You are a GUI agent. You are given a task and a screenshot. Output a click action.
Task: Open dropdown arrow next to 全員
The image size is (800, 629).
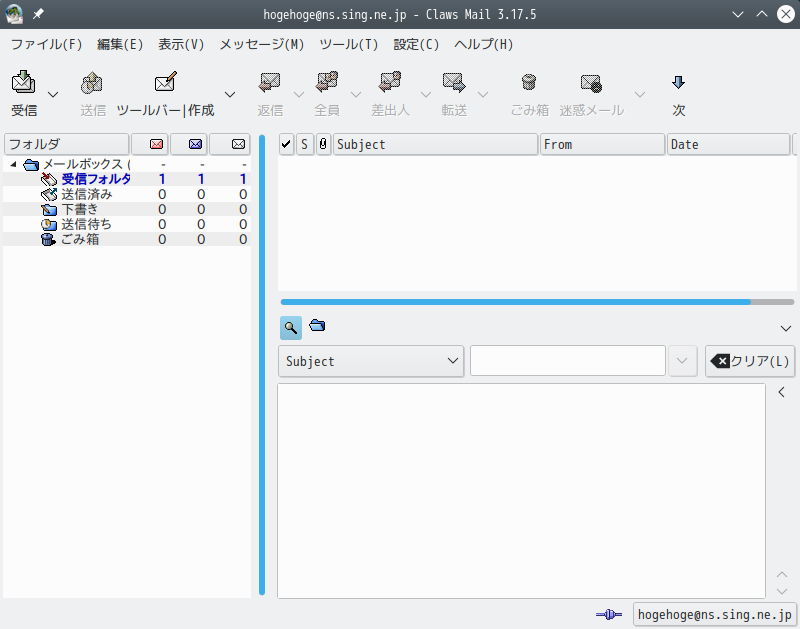[356, 94]
